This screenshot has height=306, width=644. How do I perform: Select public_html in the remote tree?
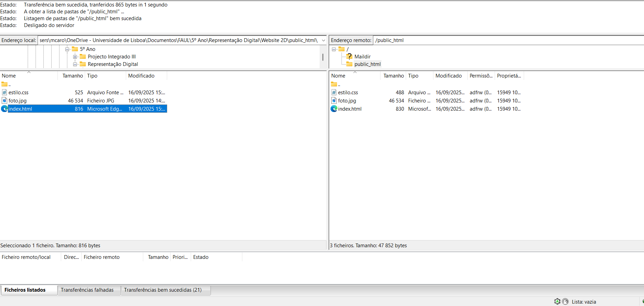pos(367,64)
